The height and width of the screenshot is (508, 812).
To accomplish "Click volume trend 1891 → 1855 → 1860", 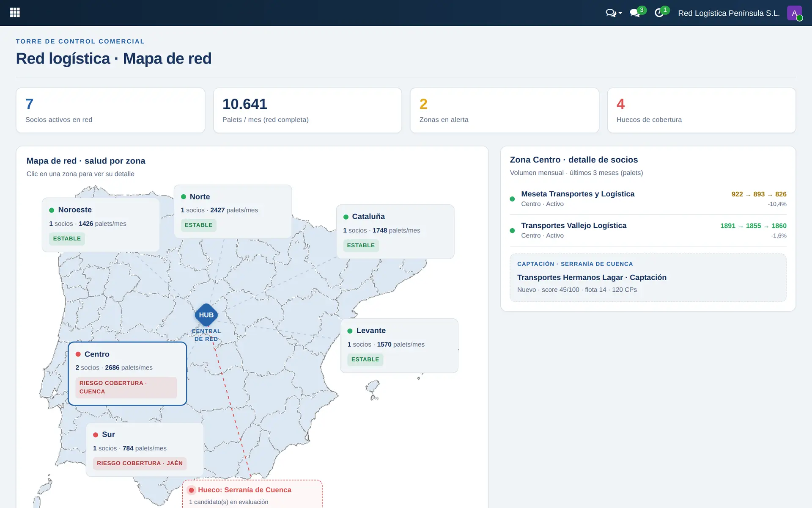I will click(753, 226).
